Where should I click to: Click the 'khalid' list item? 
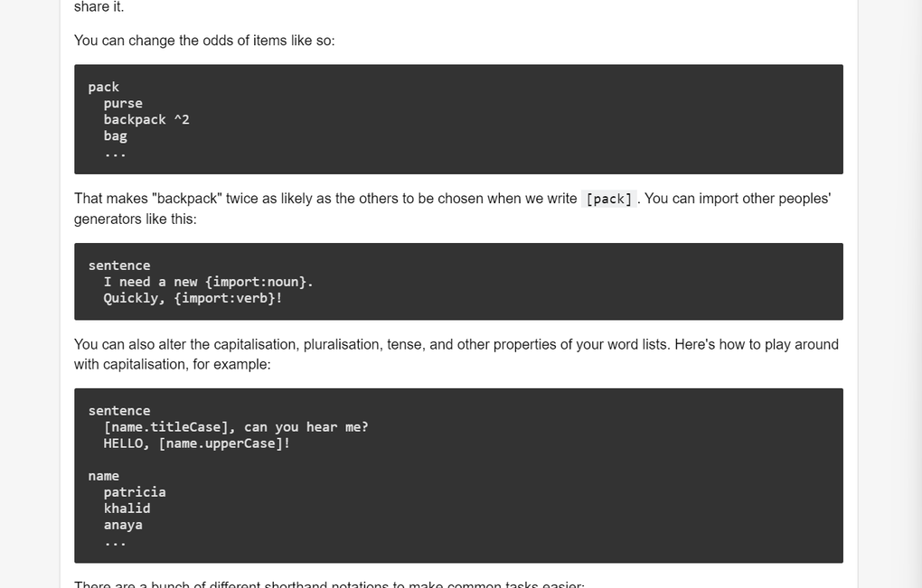tap(127, 509)
